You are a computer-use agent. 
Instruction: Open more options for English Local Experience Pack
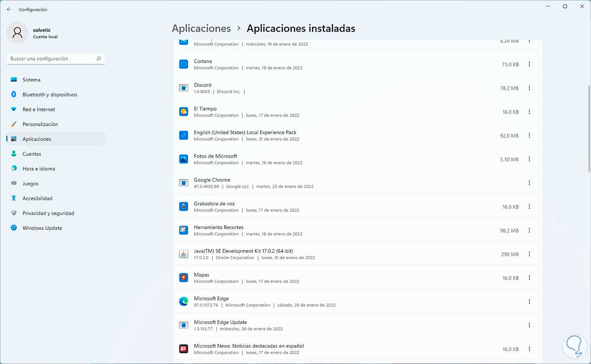coord(529,135)
